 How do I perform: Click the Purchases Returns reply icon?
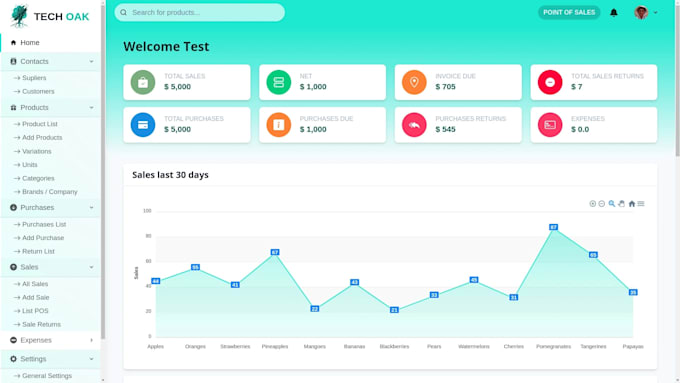coord(414,125)
